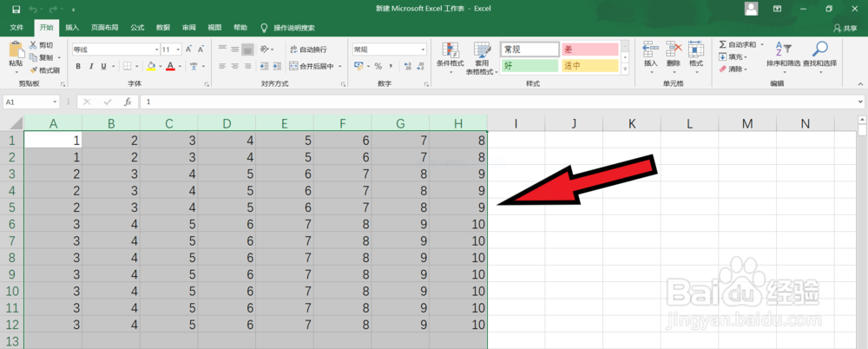
Task: Open the Name Box dropdown arrow
Action: pos(55,102)
